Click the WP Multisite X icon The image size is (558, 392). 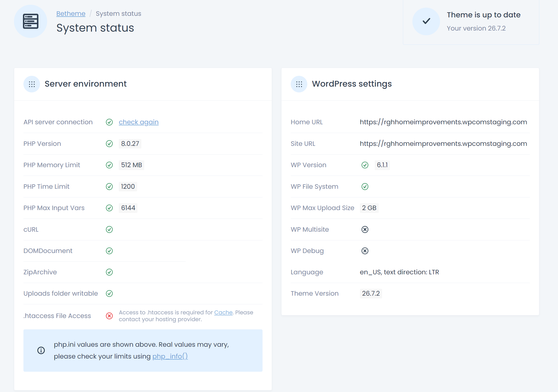[365, 230]
